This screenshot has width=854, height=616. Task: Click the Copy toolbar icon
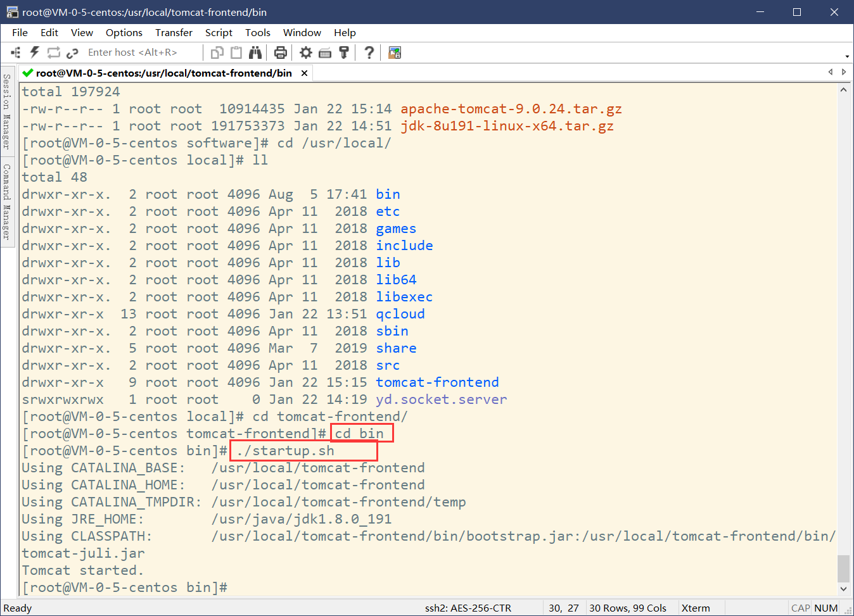[217, 53]
